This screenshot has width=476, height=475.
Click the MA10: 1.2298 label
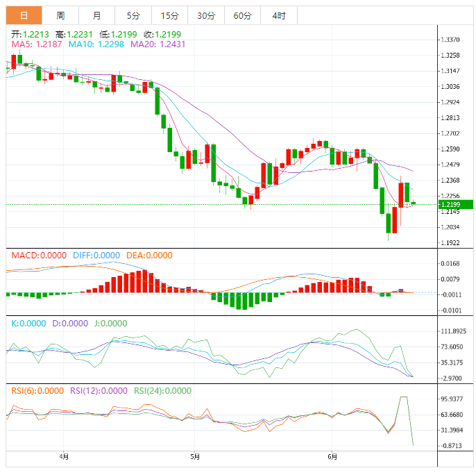(96, 44)
